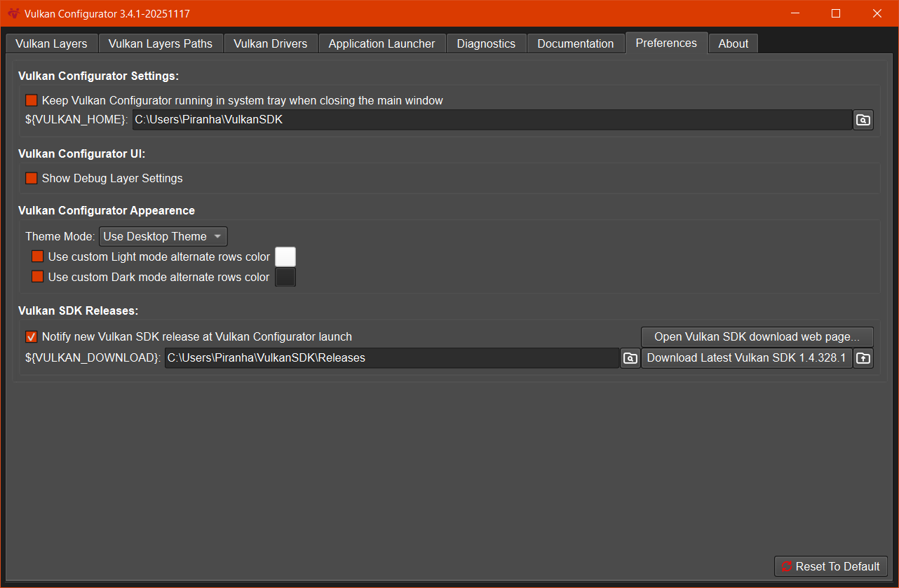899x588 pixels.
Task: Click the VULKAN_HOME path input field
Action: [x=491, y=120]
